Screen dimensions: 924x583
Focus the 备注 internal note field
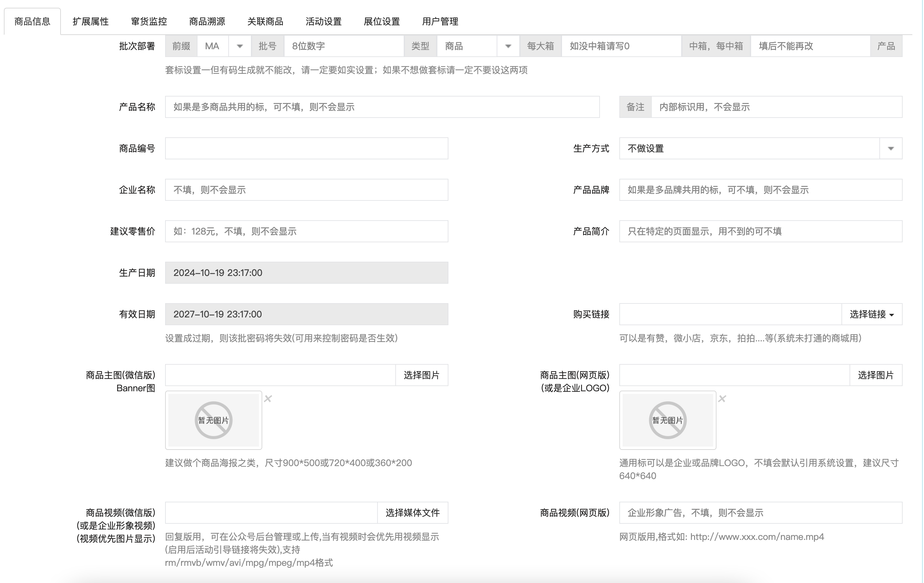(777, 107)
